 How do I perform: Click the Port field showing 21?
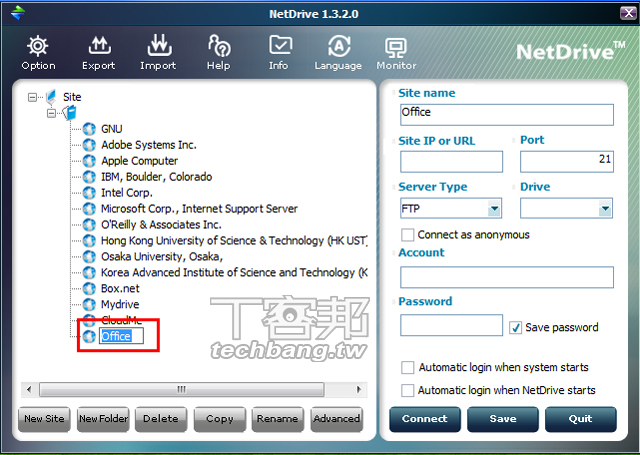(x=567, y=162)
